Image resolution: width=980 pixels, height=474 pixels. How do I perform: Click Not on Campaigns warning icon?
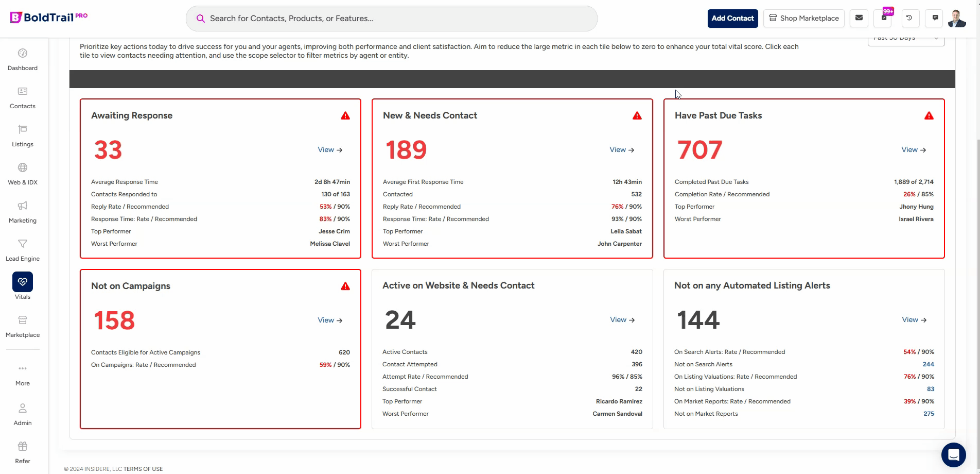click(x=345, y=286)
